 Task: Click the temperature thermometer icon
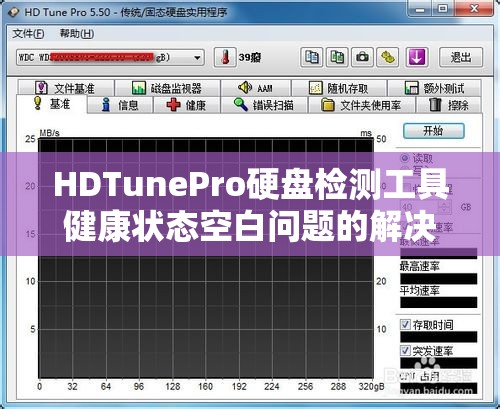225,57
